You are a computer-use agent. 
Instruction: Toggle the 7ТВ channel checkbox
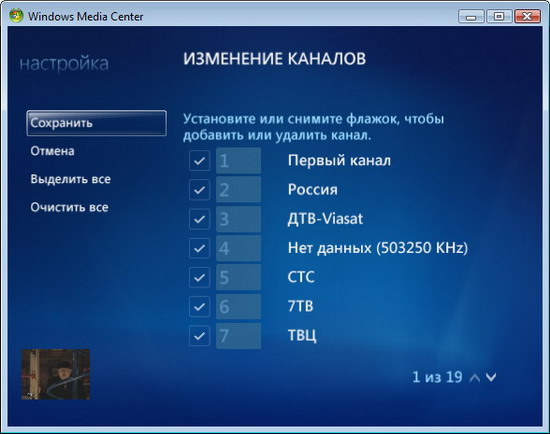pyautogui.click(x=200, y=307)
